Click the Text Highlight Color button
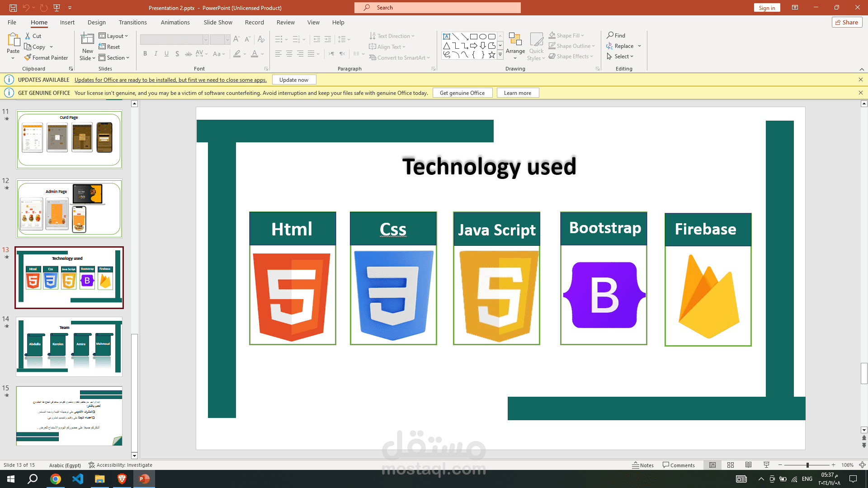The image size is (868, 488). (237, 54)
